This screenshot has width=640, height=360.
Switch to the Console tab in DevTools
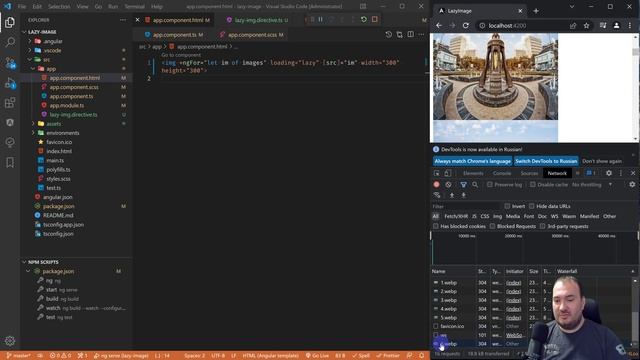click(502, 173)
